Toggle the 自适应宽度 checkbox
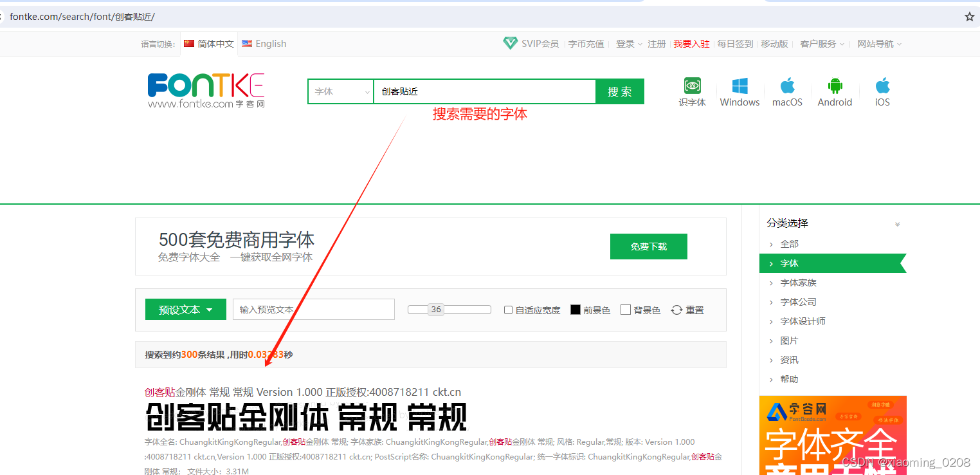 [508, 310]
